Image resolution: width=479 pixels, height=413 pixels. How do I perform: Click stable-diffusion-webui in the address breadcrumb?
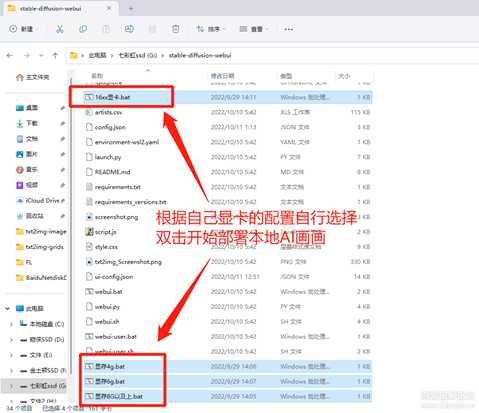tap(200, 55)
